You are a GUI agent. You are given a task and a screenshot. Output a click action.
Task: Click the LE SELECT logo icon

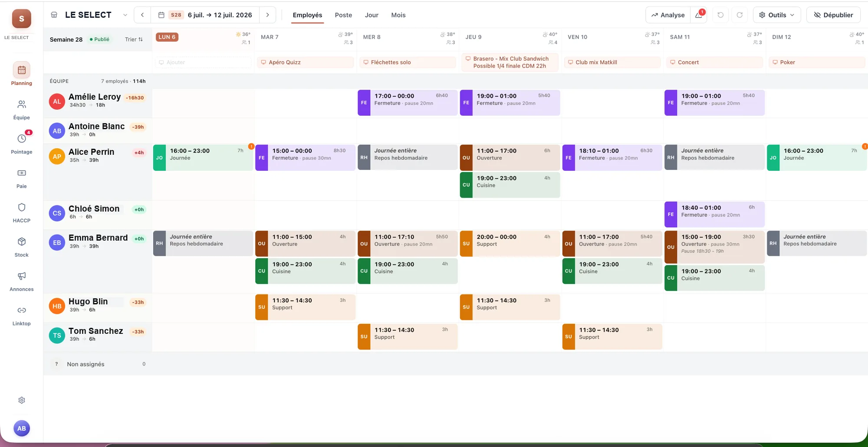(22, 19)
